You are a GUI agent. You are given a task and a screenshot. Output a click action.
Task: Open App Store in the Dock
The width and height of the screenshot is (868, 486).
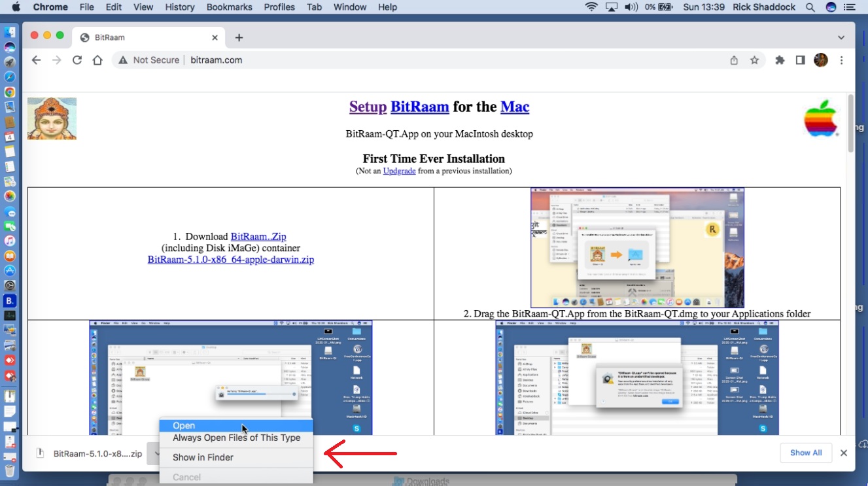[x=10, y=270]
